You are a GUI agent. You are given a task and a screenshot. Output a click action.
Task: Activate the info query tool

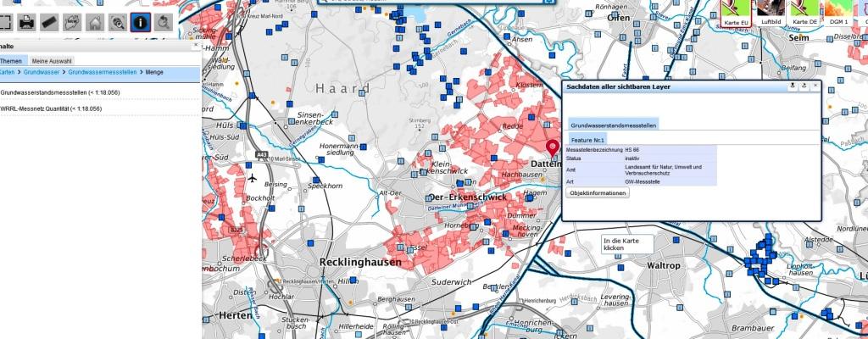point(140,22)
